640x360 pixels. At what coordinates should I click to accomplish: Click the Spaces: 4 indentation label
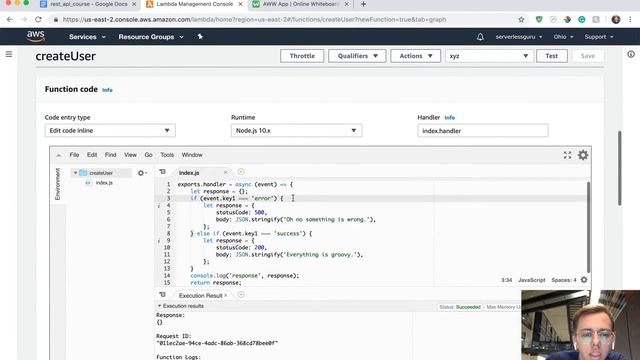pos(564,280)
